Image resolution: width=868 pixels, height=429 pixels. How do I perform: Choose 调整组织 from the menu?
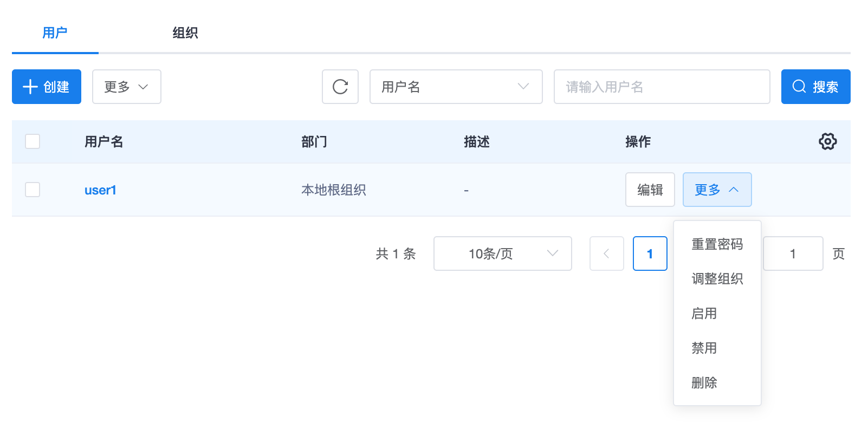click(717, 279)
